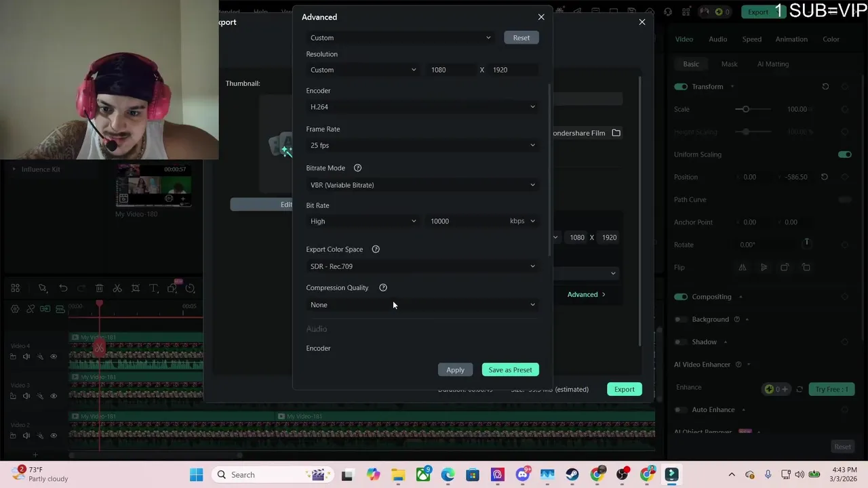
Task: Hide the Video 3 track eye
Action: pyautogui.click(x=54, y=396)
